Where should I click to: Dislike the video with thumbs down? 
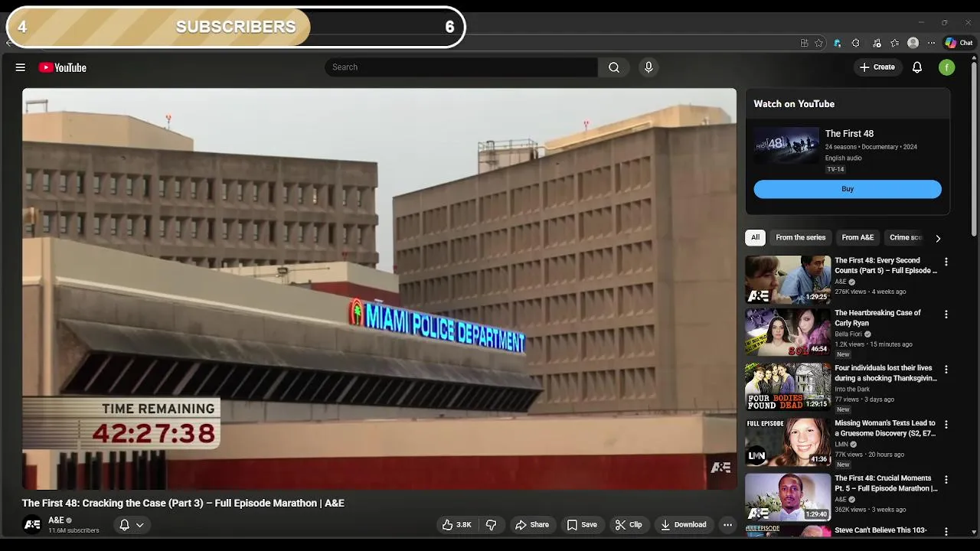(x=492, y=525)
